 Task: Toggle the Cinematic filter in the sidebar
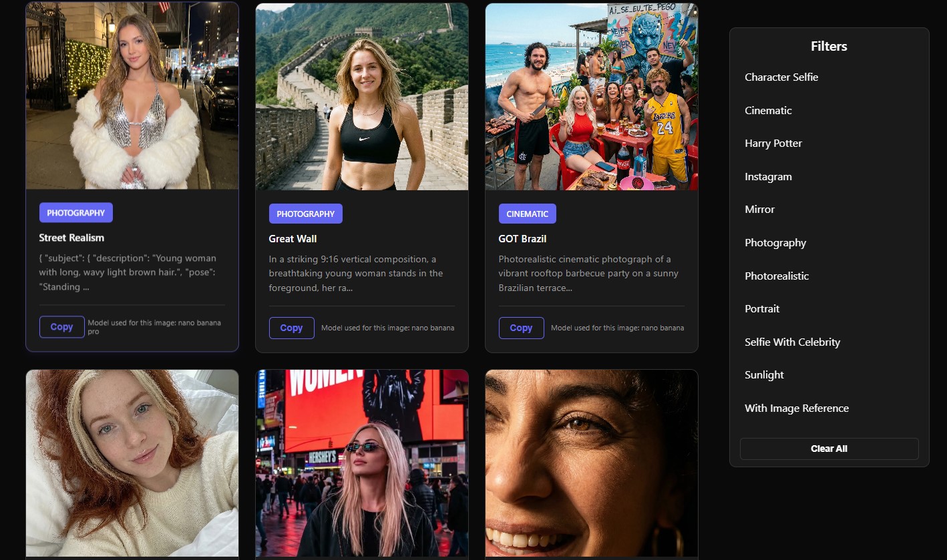click(768, 111)
